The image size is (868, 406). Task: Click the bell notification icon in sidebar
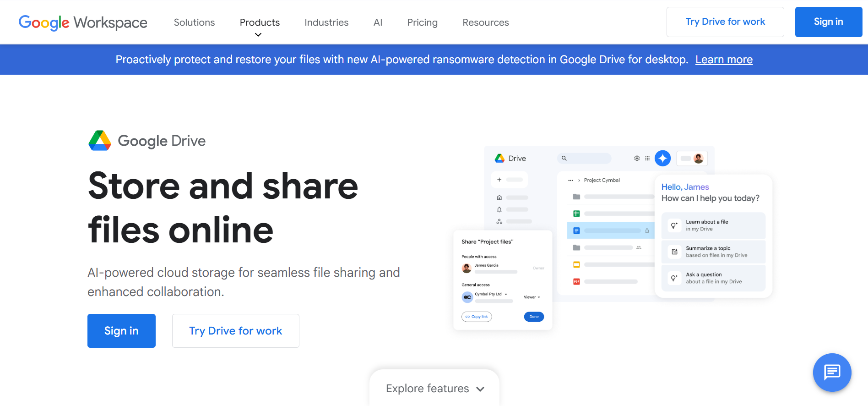click(499, 209)
